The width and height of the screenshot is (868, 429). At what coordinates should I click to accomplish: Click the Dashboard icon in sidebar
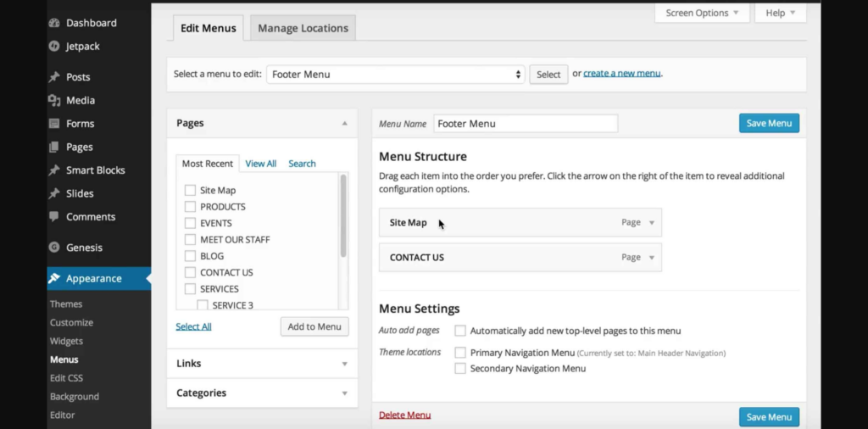point(54,23)
